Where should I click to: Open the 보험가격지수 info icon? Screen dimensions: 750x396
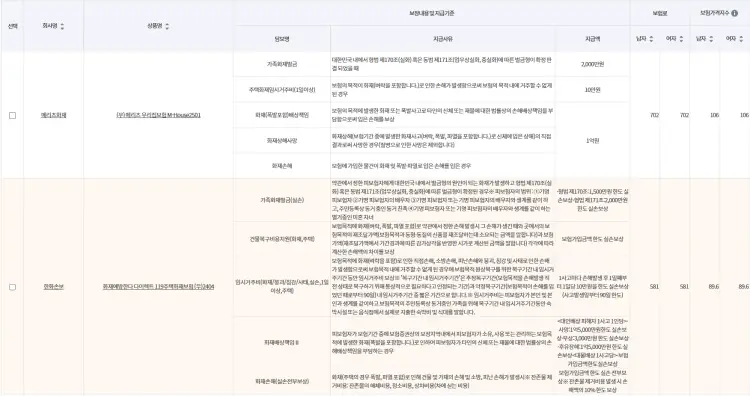click(734, 13)
